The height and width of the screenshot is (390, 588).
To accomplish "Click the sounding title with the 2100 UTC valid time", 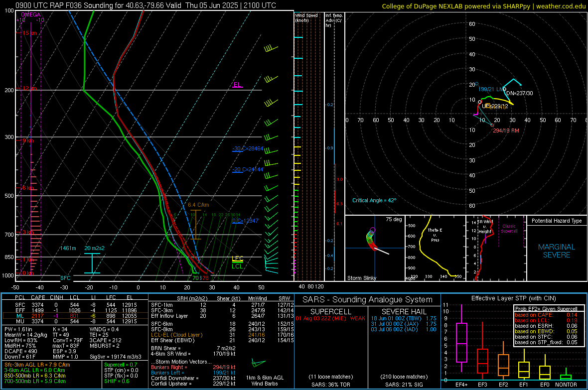I will click(146, 5).
